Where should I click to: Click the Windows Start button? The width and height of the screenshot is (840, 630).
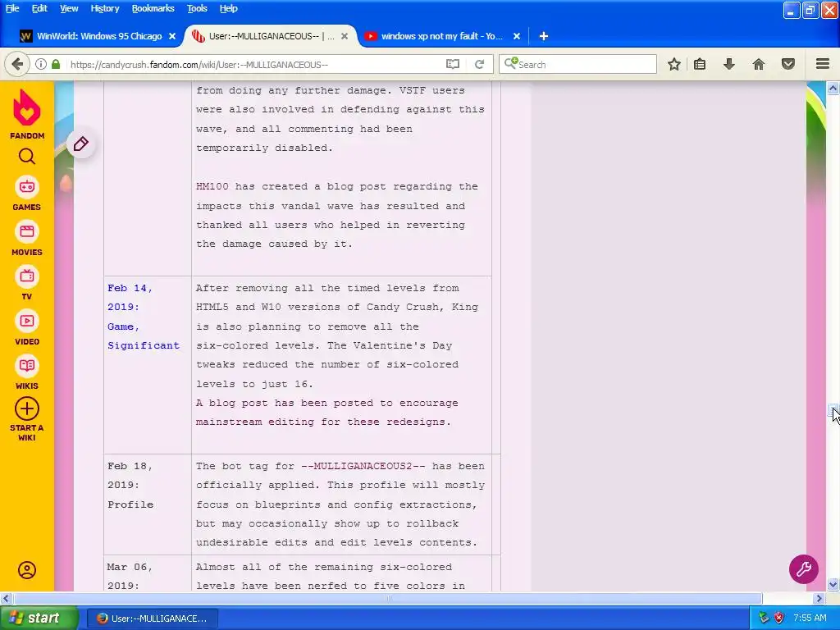pos(39,619)
